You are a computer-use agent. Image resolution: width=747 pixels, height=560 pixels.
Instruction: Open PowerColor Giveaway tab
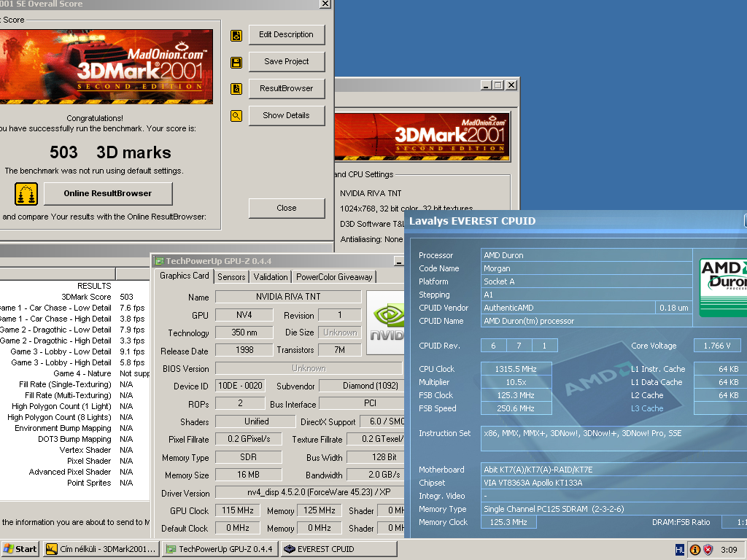tap(334, 277)
